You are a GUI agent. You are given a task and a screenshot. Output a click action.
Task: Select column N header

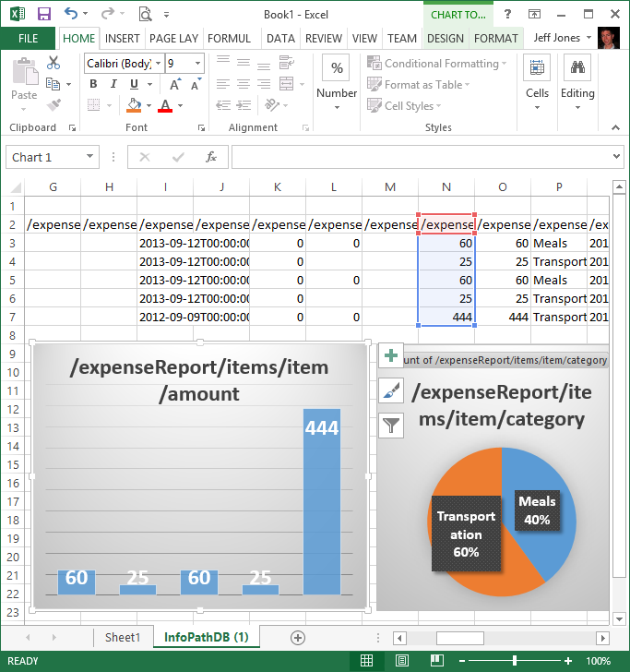click(x=446, y=186)
